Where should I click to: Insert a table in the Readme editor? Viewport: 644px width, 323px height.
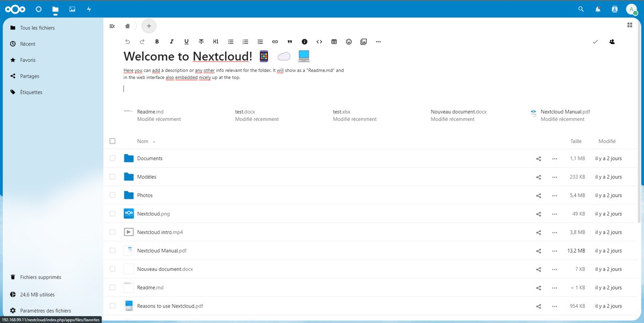(x=334, y=41)
